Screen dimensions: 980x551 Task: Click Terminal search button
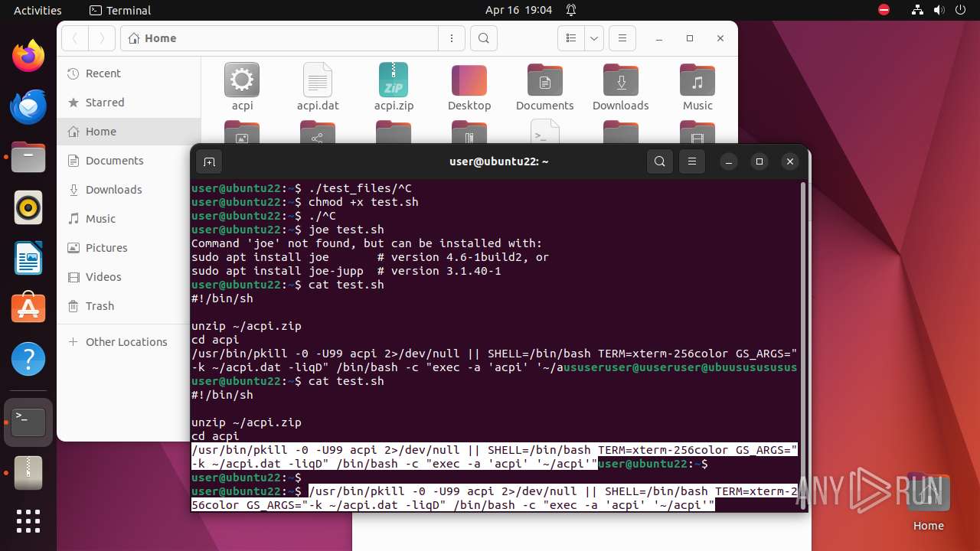(660, 161)
